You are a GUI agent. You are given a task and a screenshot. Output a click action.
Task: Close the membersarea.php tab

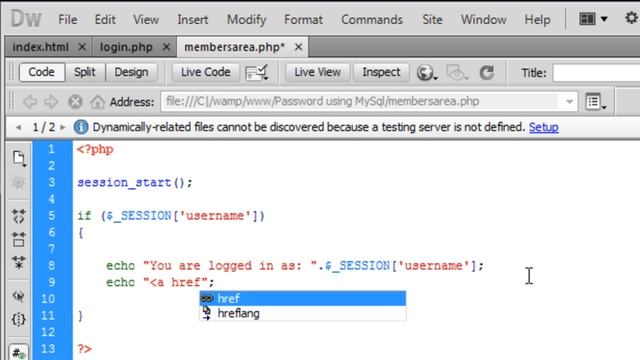299,47
